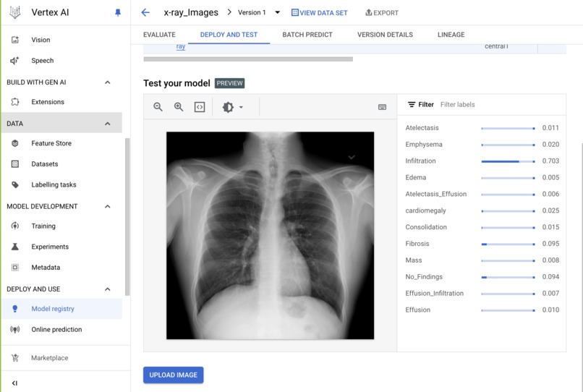Click the Effusion_Infiltration label
The width and height of the screenshot is (583, 392).
click(x=434, y=294)
